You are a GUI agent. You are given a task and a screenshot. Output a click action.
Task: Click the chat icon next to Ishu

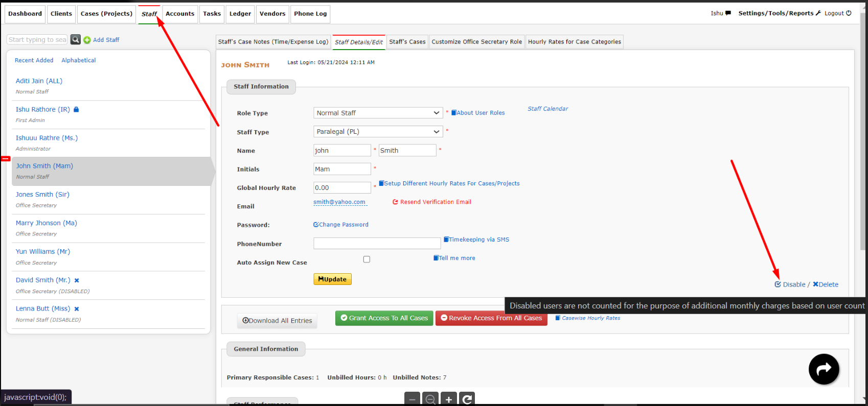click(x=728, y=13)
